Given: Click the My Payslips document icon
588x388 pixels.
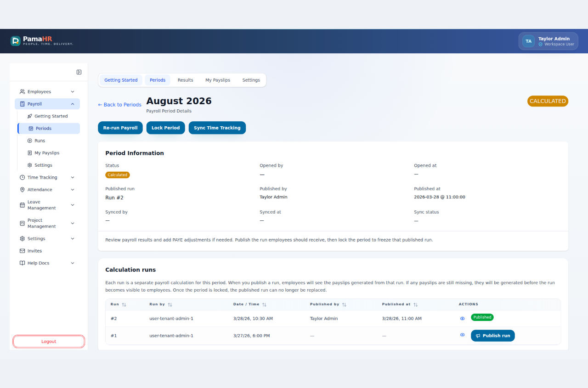Looking at the screenshot, I should click(x=30, y=153).
